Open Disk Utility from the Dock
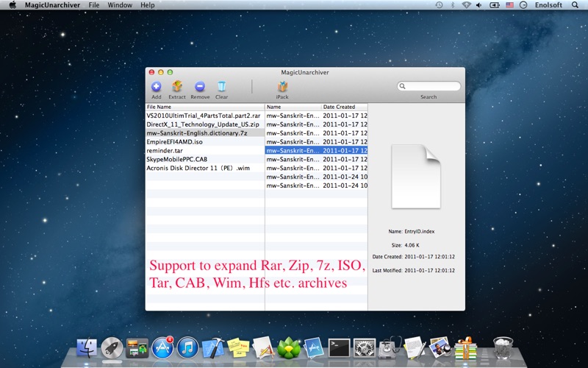Viewport: 588px width, 368px height. (390, 347)
